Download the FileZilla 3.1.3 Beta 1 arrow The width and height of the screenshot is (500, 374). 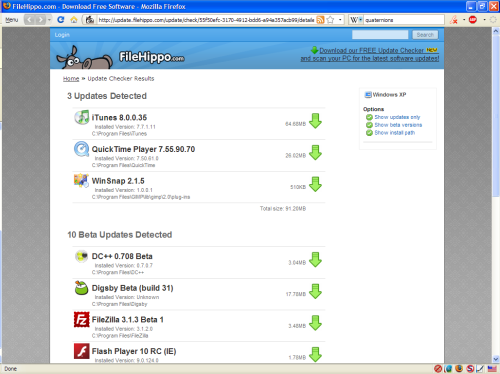coord(315,323)
